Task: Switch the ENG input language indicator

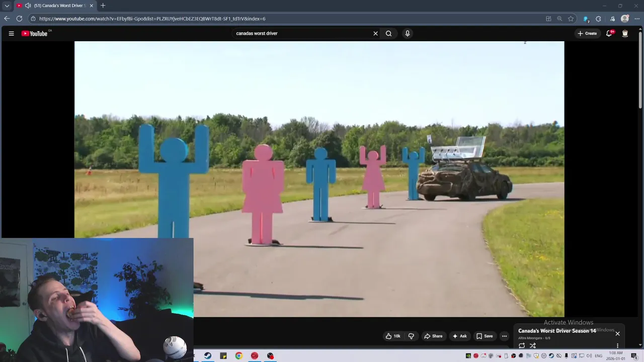Action: [599, 356]
